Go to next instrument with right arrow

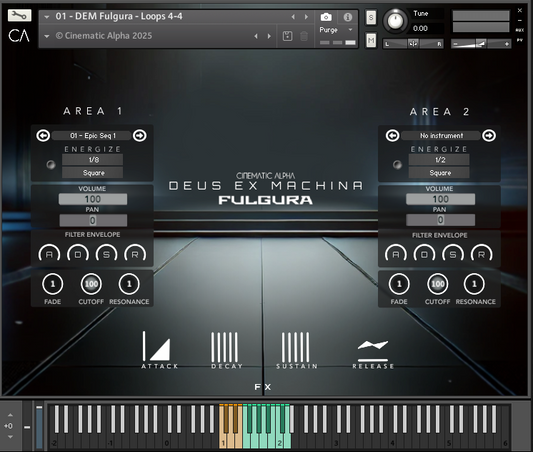[x=306, y=17]
